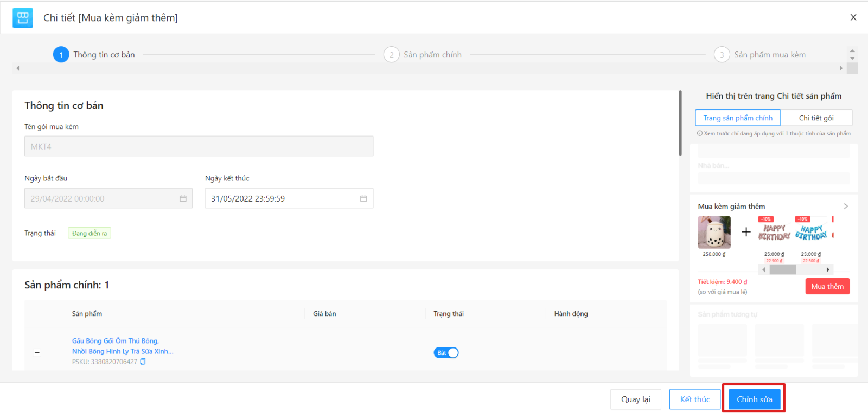Click the calendar icon in Ngày bắt đầu
The width and height of the screenshot is (868, 413).
pyautogui.click(x=183, y=199)
